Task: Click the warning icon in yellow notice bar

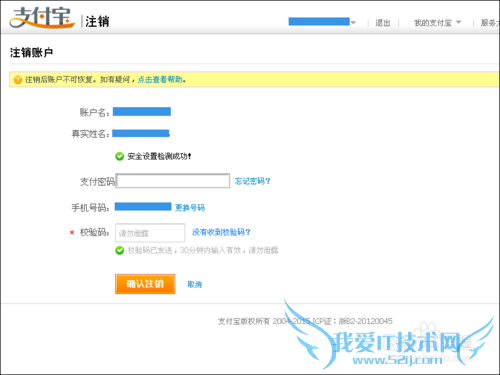Action: point(18,80)
